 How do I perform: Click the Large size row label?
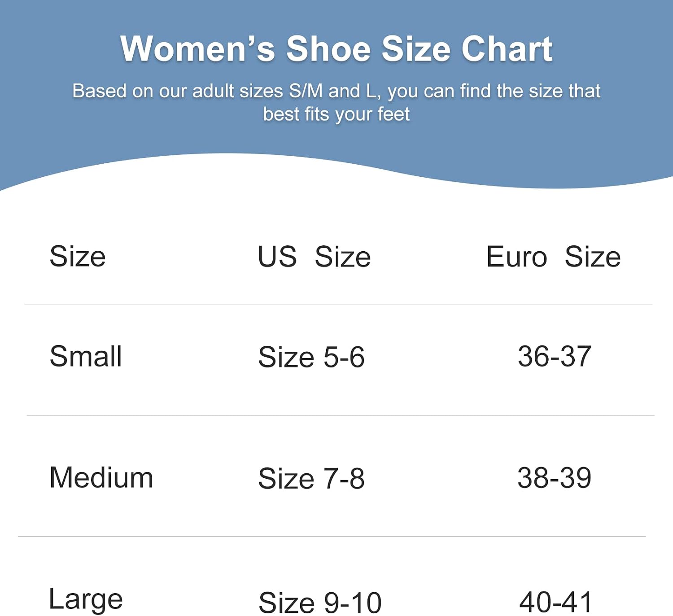pyautogui.click(x=86, y=600)
